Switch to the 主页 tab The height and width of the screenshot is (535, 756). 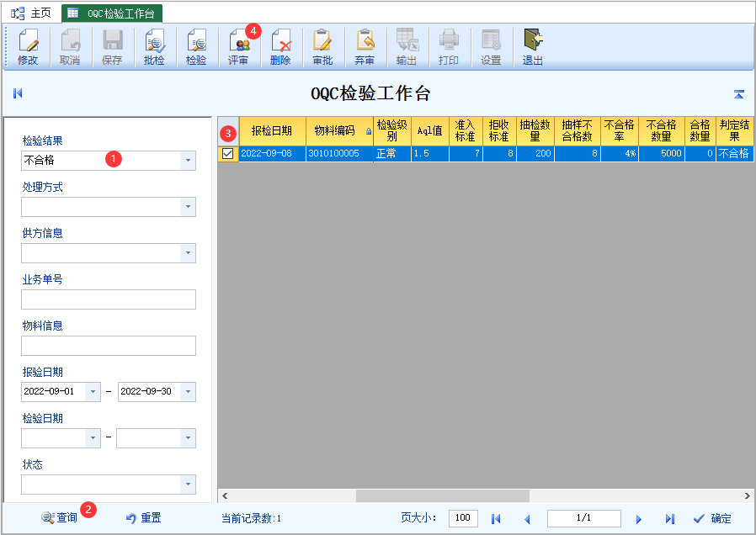pyautogui.click(x=31, y=13)
